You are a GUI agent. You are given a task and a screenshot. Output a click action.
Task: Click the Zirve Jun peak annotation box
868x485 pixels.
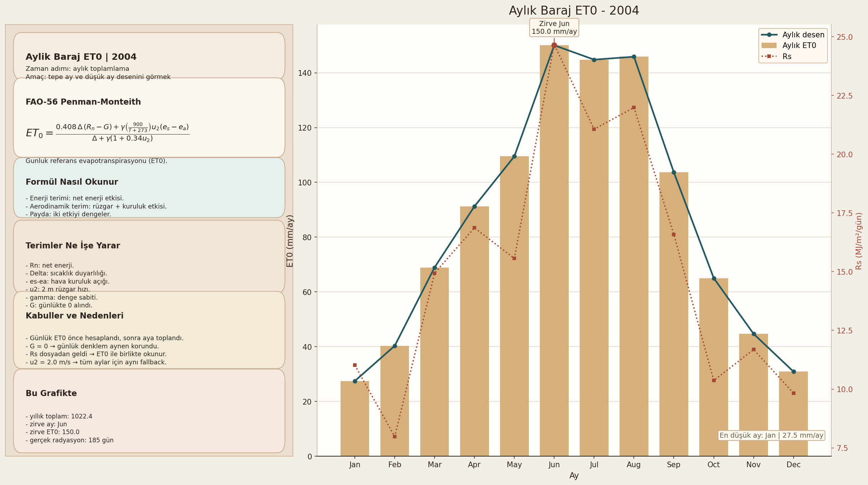(x=554, y=28)
